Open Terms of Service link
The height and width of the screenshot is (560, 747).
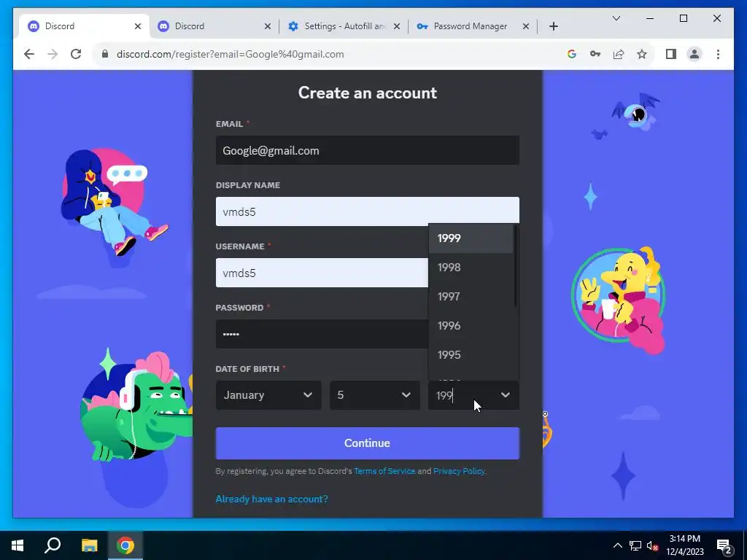[x=384, y=471]
